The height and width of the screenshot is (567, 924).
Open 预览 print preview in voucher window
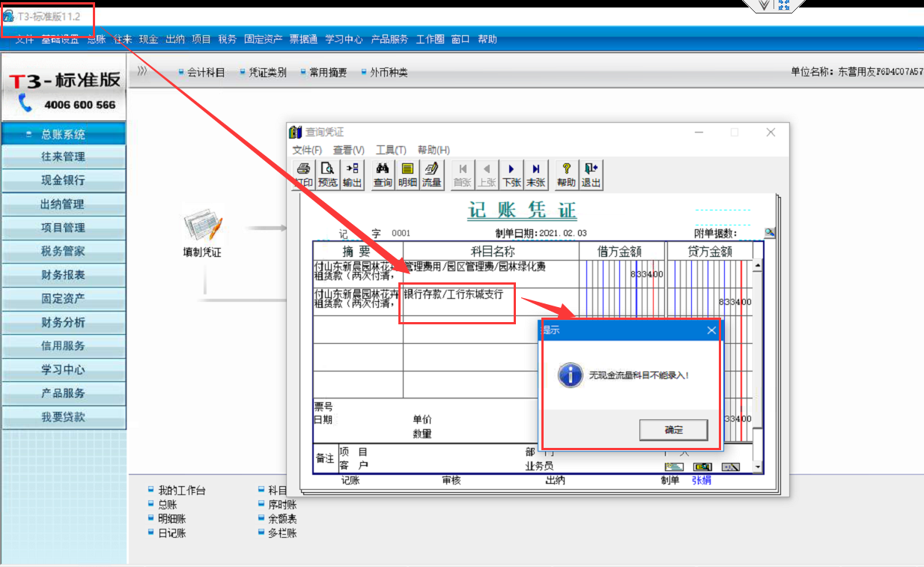328,175
